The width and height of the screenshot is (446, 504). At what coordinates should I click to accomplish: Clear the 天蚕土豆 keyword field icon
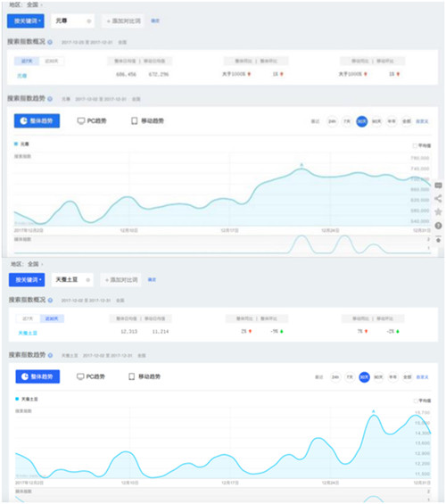87,280
